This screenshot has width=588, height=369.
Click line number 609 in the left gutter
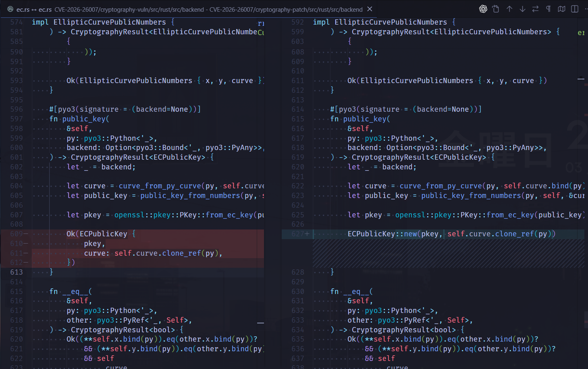(16, 233)
